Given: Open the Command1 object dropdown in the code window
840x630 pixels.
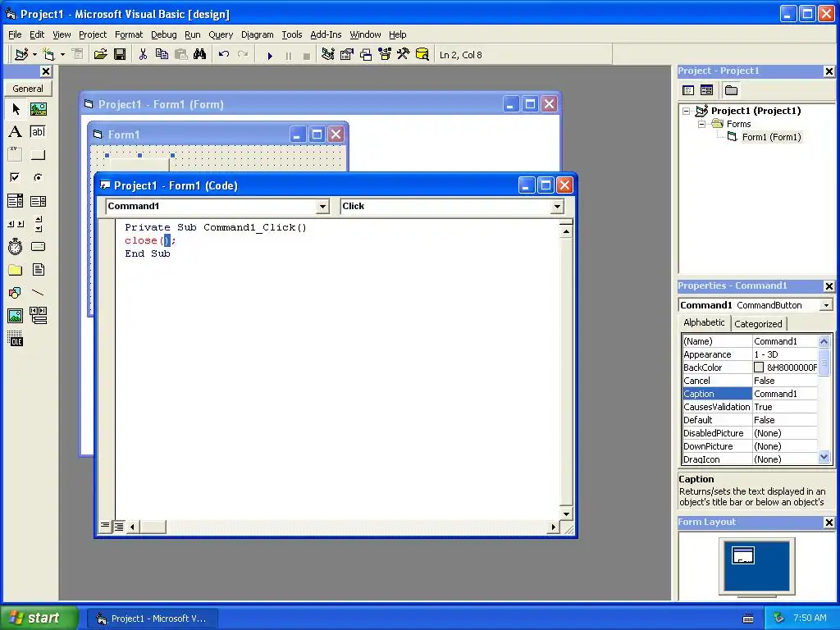Looking at the screenshot, I should (322, 206).
